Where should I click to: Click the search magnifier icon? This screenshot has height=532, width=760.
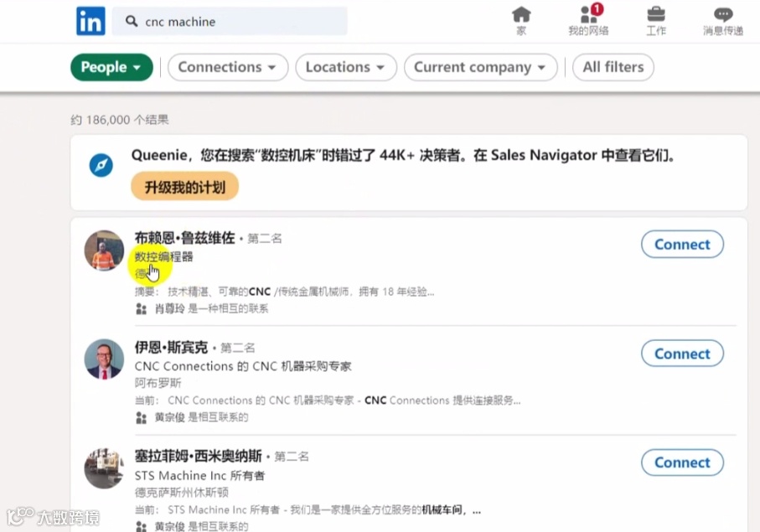pyautogui.click(x=132, y=21)
